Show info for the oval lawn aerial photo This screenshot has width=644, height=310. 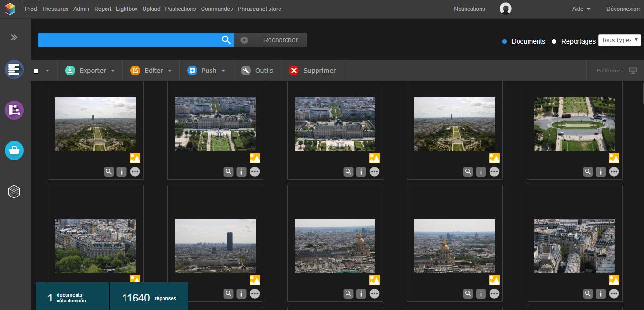(x=601, y=171)
